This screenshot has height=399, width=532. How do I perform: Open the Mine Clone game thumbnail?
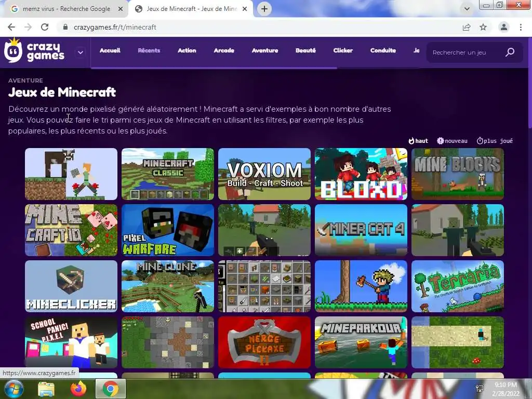click(168, 286)
